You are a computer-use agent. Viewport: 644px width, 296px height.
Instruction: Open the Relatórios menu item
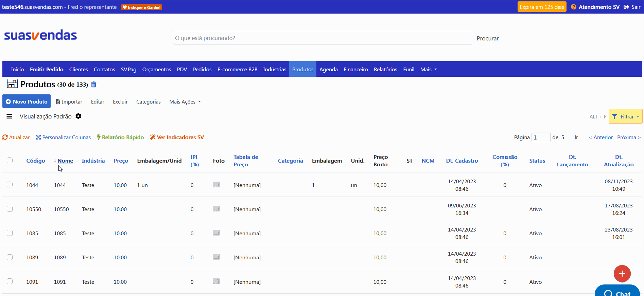(x=385, y=69)
